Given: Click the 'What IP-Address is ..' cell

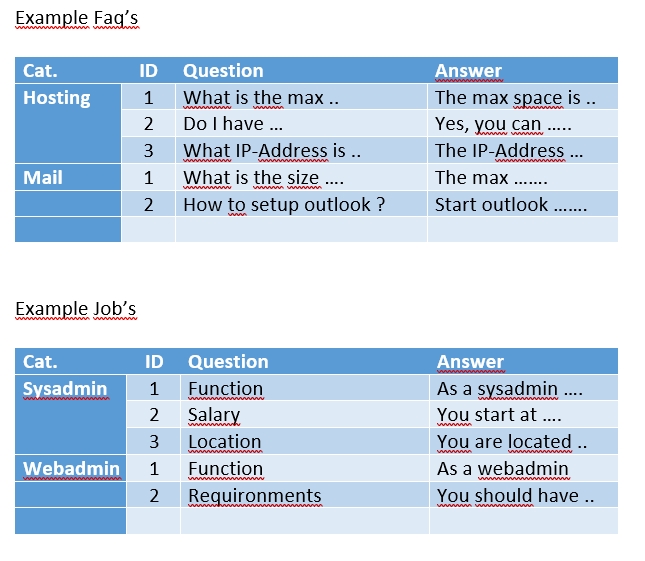Looking at the screenshot, I should pos(271,151).
